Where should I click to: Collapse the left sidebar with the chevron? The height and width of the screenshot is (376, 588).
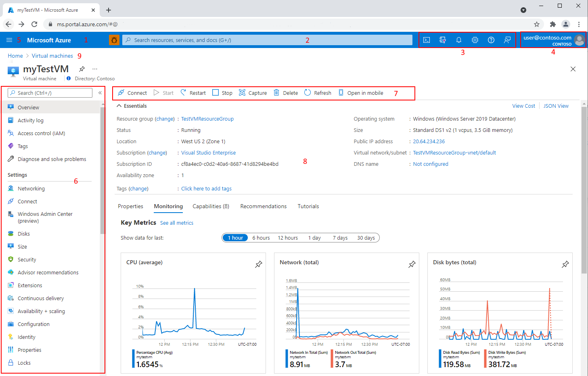point(100,92)
